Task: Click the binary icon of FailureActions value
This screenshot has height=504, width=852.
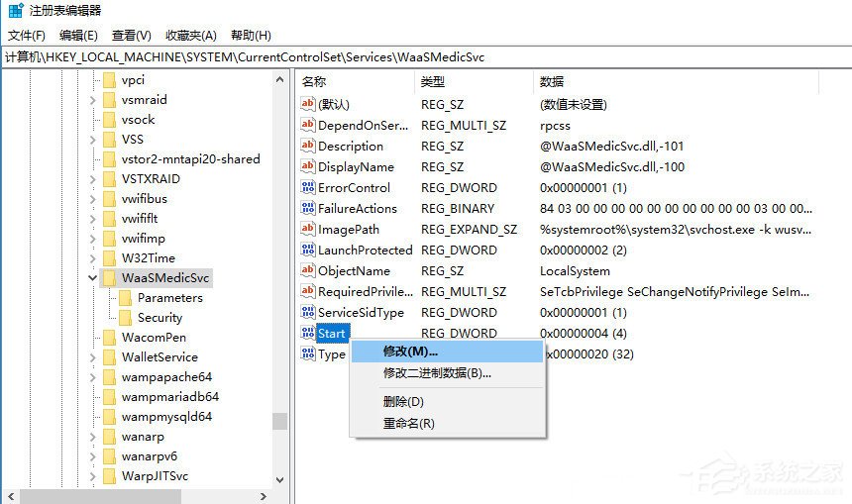Action: click(307, 208)
